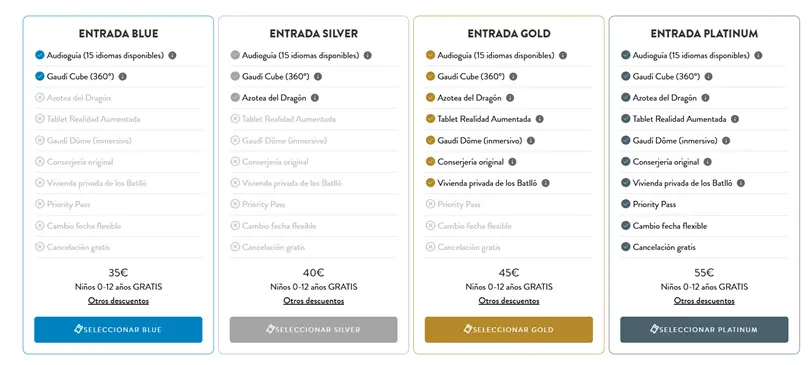Screen dimensions: 812x365
Task: Click the checkmark next to Platinum Priority Pass
Action: point(626,204)
